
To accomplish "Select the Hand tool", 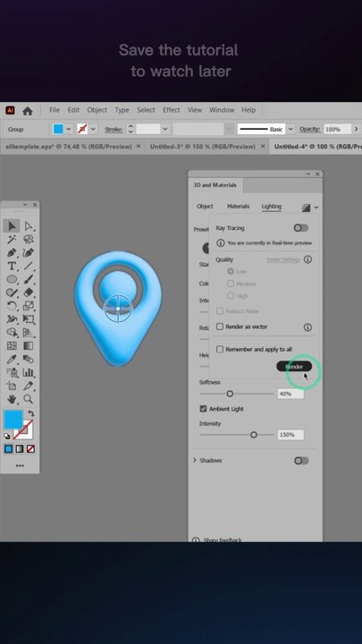I will point(12,399).
